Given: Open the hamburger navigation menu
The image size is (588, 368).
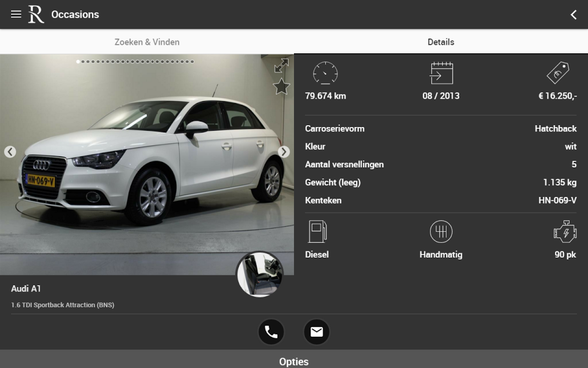Looking at the screenshot, I should point(16,14).
